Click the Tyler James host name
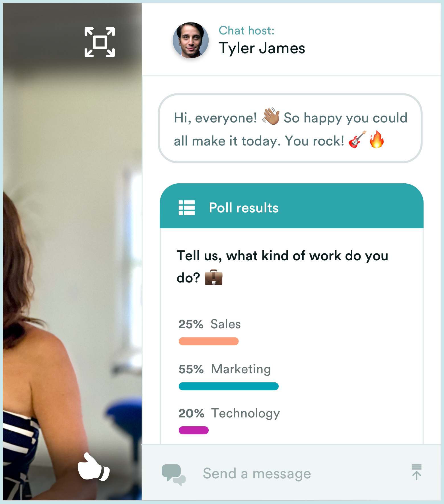Viewport: 444px width, 504px height. 262,48
